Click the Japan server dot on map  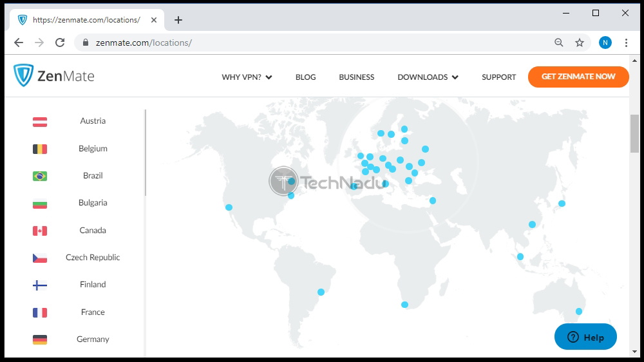[x=562, y=204]
